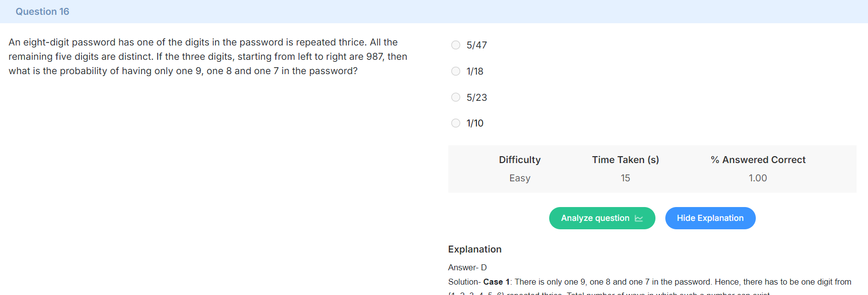The image size is (868, 295).
Task: Click the Easy difficulty value
Action: pos(520,178)
